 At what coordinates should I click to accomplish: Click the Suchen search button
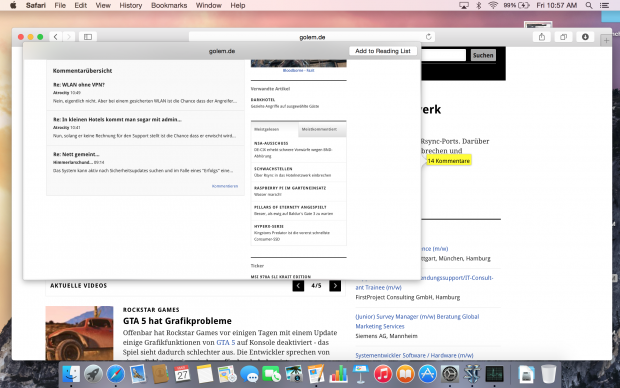[x=483, y=55]
